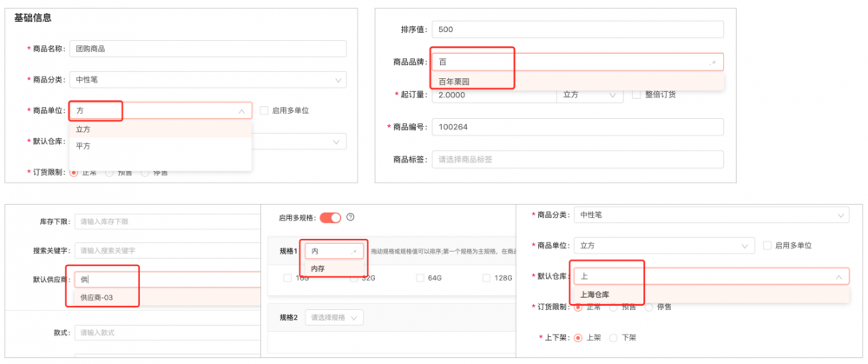The image size is (868, 364).
Task: Choose 供应商-03 from supplier suggestions
Action: [x=166, y=297]
